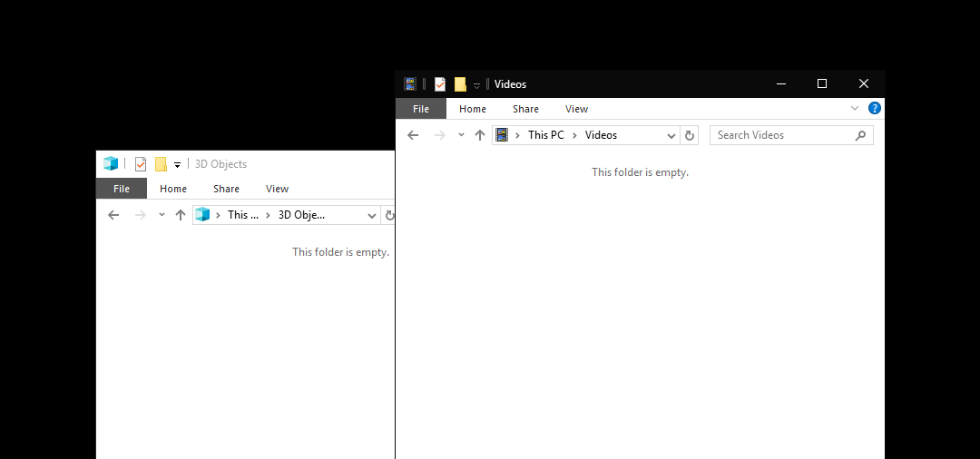The image size is (980, 459).
Task: Open Customize Quick Access Toolbar dropdown in Videos window
Action: point(477,85)
